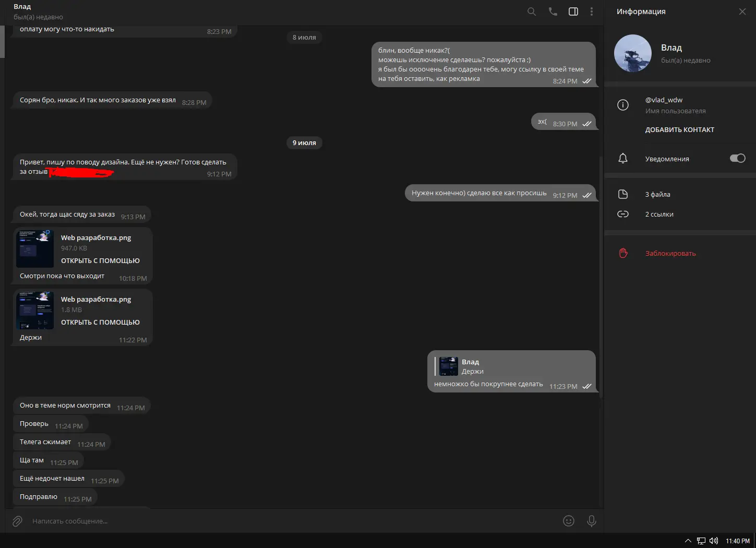Open the 2 ссылки shared links
The image size is (756, 548).
[x=659, y=214]
